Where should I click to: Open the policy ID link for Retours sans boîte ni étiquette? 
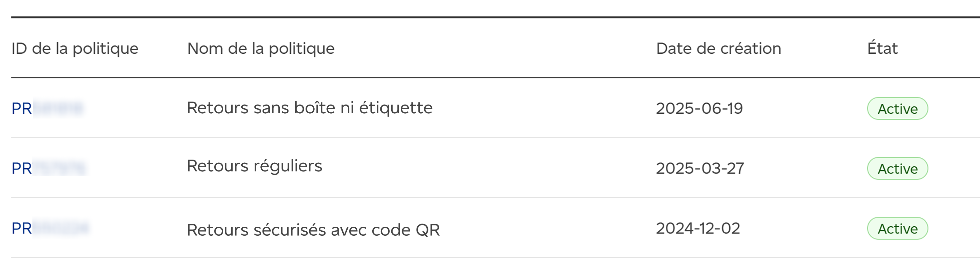(x=47, y=109)
